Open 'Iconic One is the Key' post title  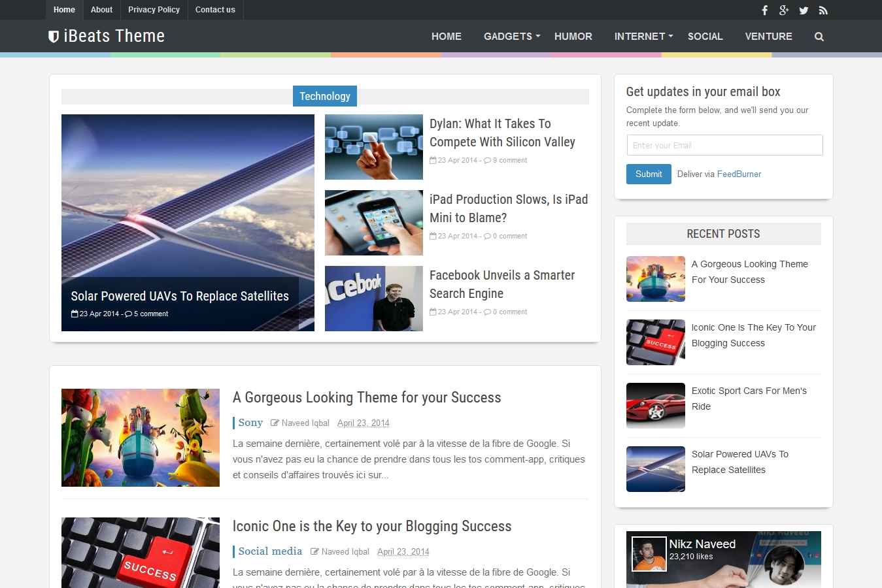pyautogui.click(x=372, y=526)
